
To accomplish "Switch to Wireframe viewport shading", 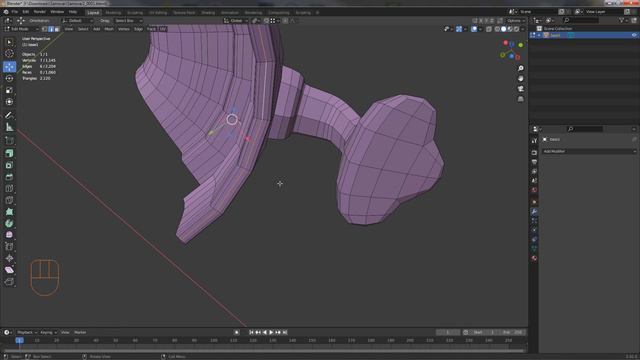I will point(497,29).
